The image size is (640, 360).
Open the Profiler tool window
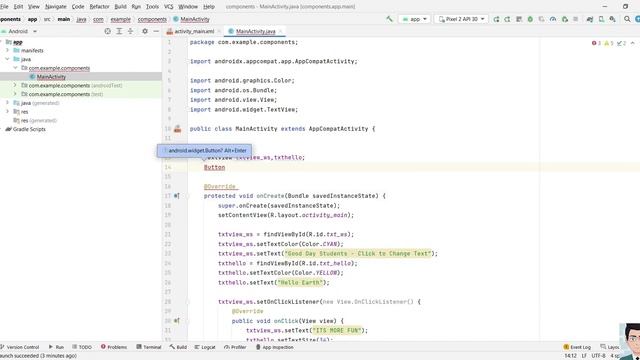click(x=235, y=347)
